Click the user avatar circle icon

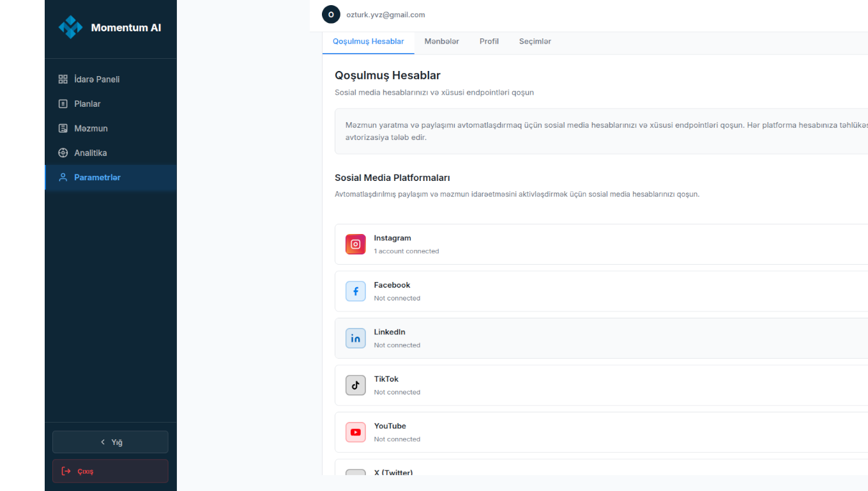click(331, 15)
